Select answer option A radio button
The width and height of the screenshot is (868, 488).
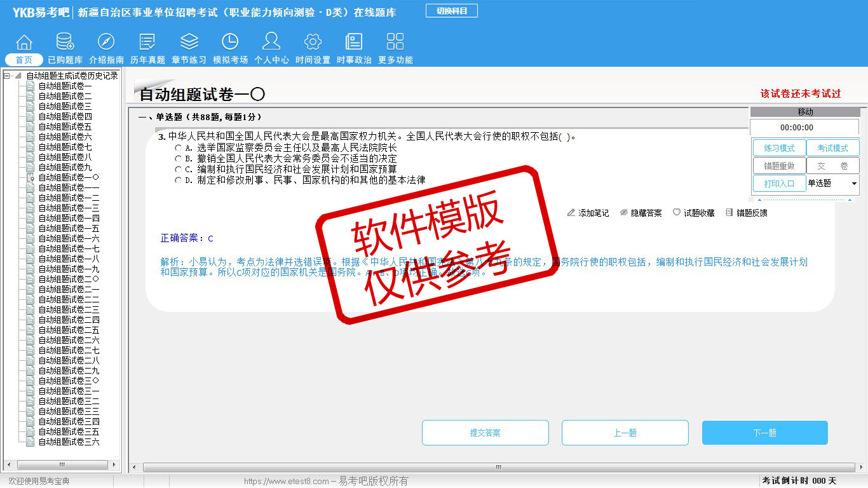(x=179, y=147)
